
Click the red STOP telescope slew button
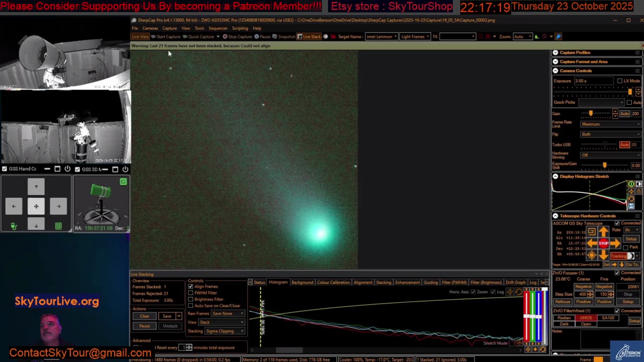[604, 243]
